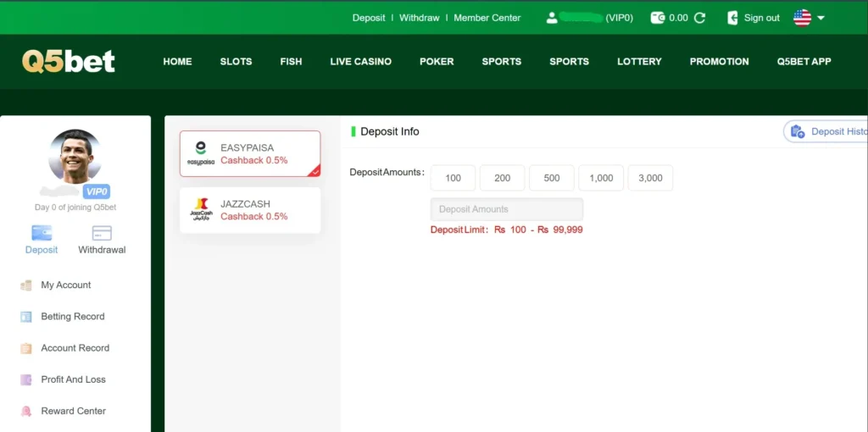Screen dimensions: 868x432
Task: Go to the LIVE CASINO menu
Action: (x=360, y=62)
